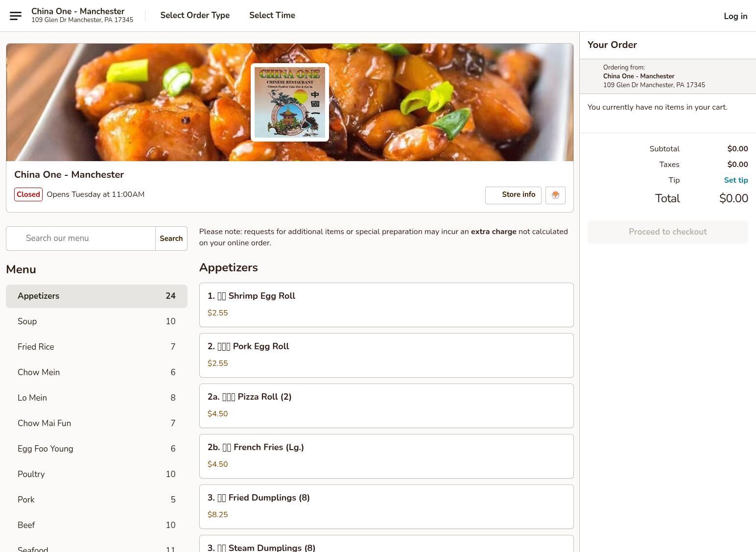The height and width of the screenshot is (552, 756).
Task: Open French Fries (Lg.) item
Action: coord(386,456)
